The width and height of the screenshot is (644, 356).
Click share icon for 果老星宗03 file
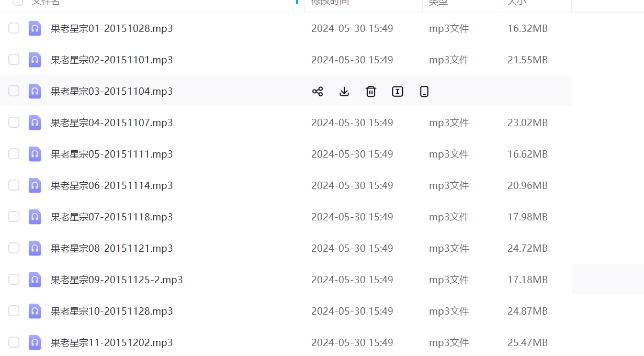pos(318,92)
